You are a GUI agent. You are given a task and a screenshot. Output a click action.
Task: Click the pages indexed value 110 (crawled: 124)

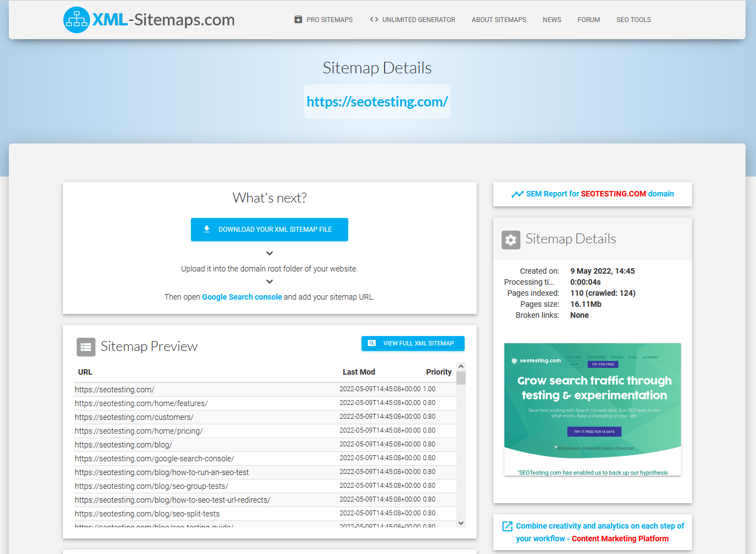pos(603,293)
